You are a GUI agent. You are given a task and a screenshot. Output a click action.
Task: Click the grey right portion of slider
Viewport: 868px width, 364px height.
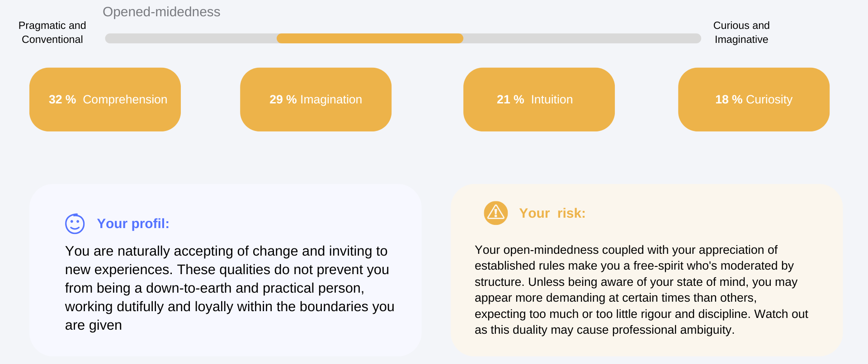tap(582, 38)
